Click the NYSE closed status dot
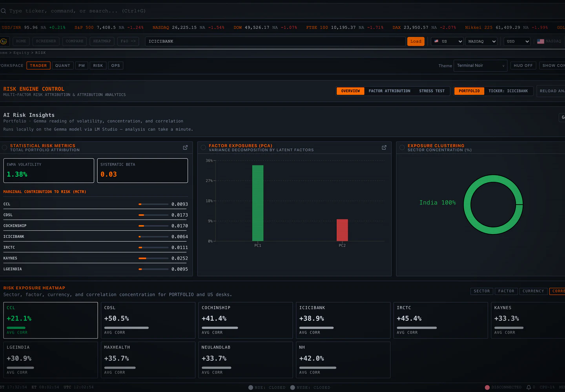 pos(292,387)
